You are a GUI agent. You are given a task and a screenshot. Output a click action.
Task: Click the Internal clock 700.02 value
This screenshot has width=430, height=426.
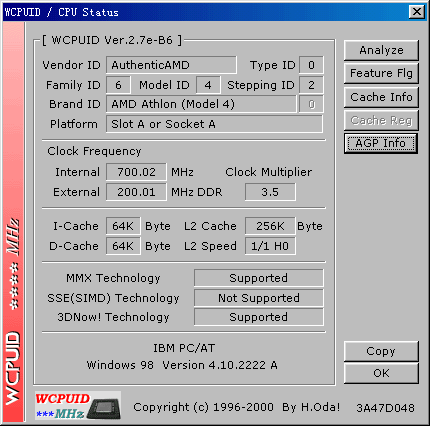coord(136,172)
